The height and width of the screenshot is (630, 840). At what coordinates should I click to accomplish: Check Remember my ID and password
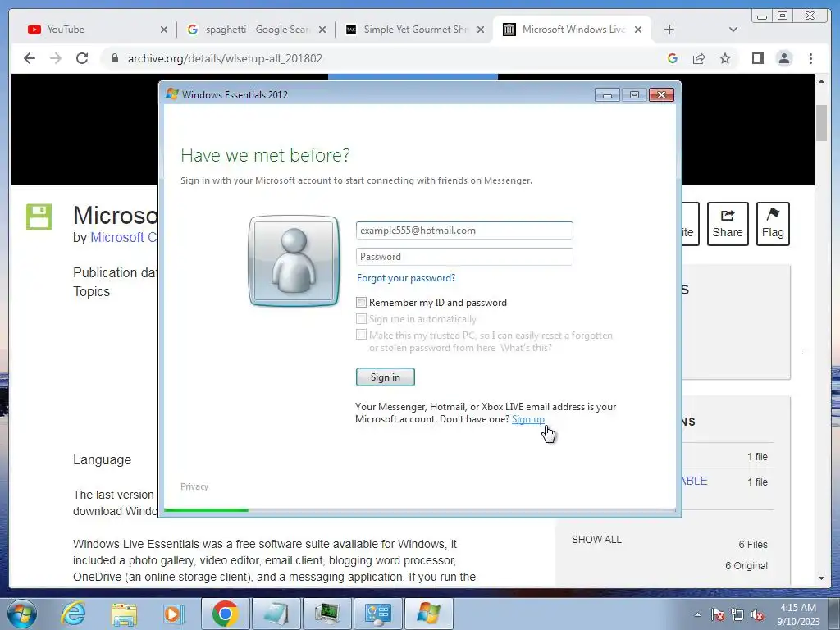click(x=362, y=303)
